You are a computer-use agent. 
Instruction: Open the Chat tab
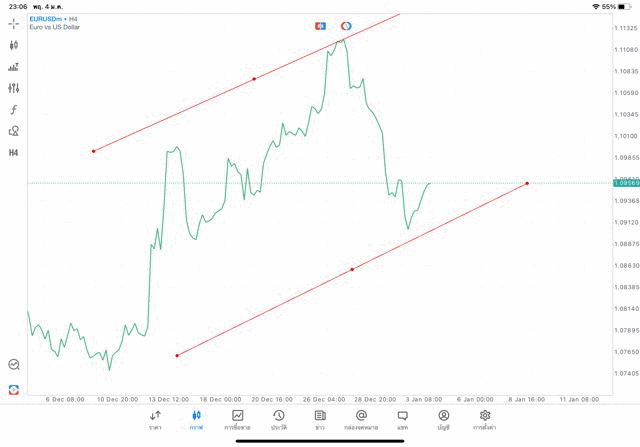click(402, 419)
